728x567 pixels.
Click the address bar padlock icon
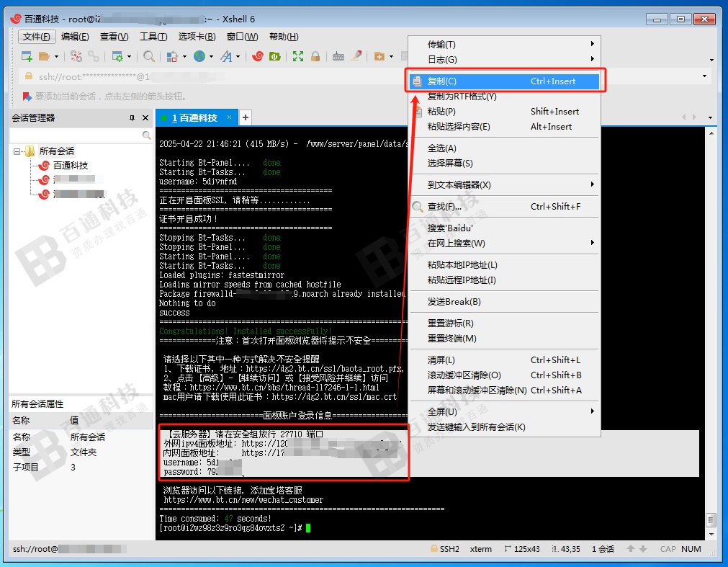coord(29,76)
